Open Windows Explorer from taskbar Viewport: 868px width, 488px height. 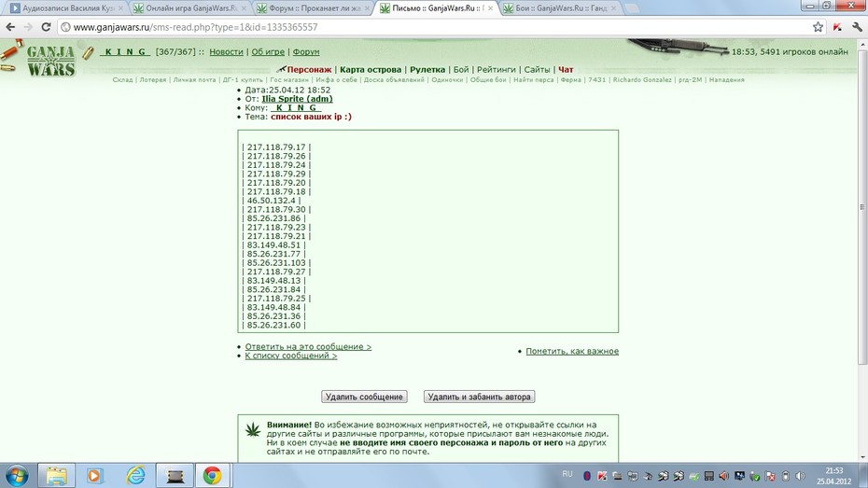point(56,475)
